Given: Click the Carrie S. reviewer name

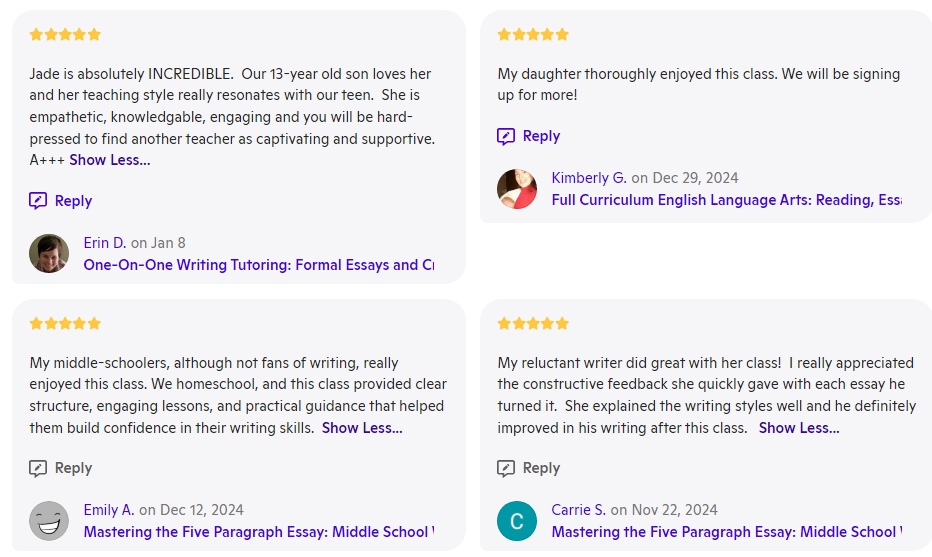Looking at the screenshot, I should tap(578, 510).
